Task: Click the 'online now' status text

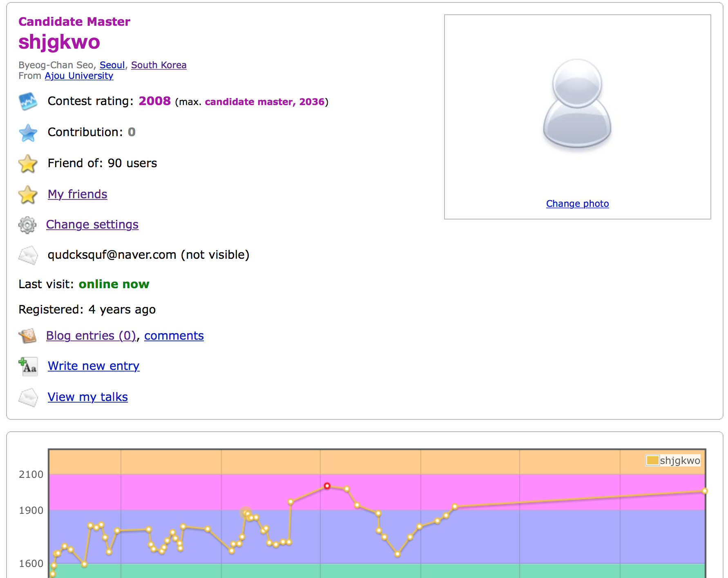Action: (x=114, y=284)
